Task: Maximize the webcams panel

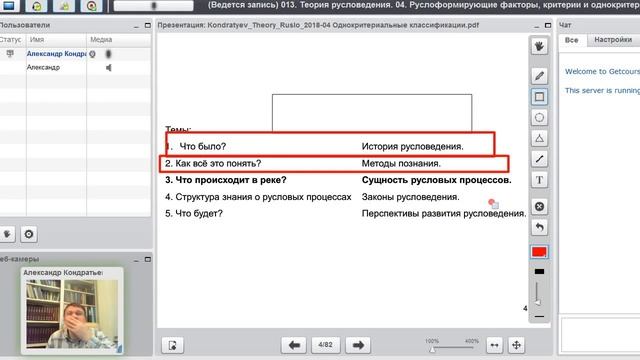Action: (x=148, y=259)
